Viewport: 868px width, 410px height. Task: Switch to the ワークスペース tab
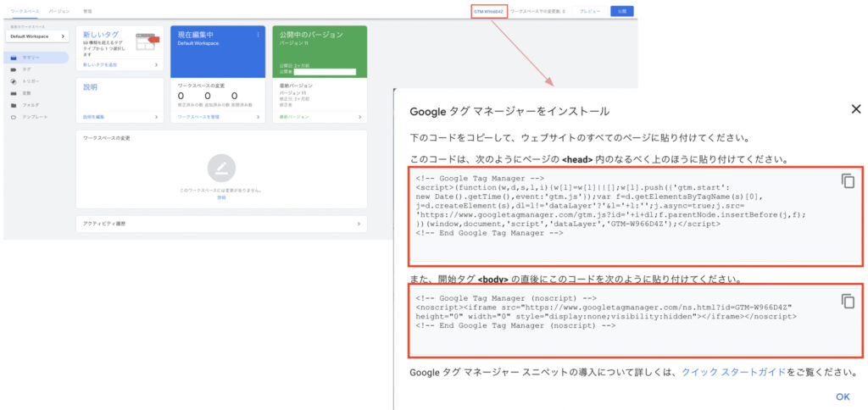tap(25, 11)
